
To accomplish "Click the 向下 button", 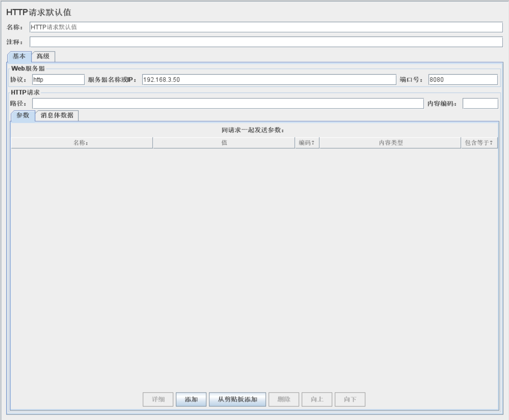I will tap(350, 399).
